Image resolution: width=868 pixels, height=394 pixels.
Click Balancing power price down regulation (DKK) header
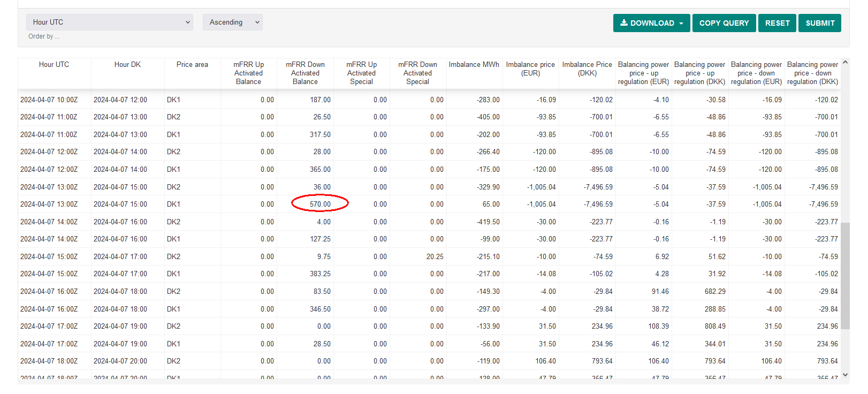[x=812, y=73]
